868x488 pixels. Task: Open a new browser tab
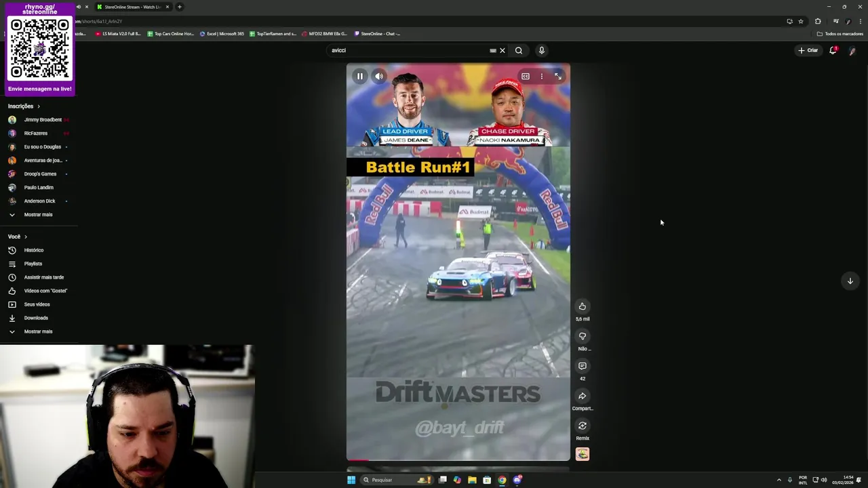(x=180, y=7)
